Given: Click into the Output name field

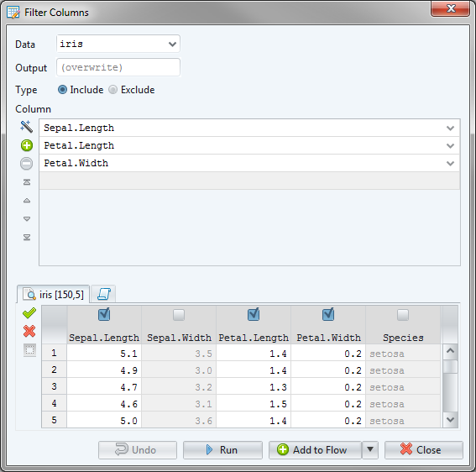Looking at the screenshot, I should pyautogui.click(x=118, y=67).
